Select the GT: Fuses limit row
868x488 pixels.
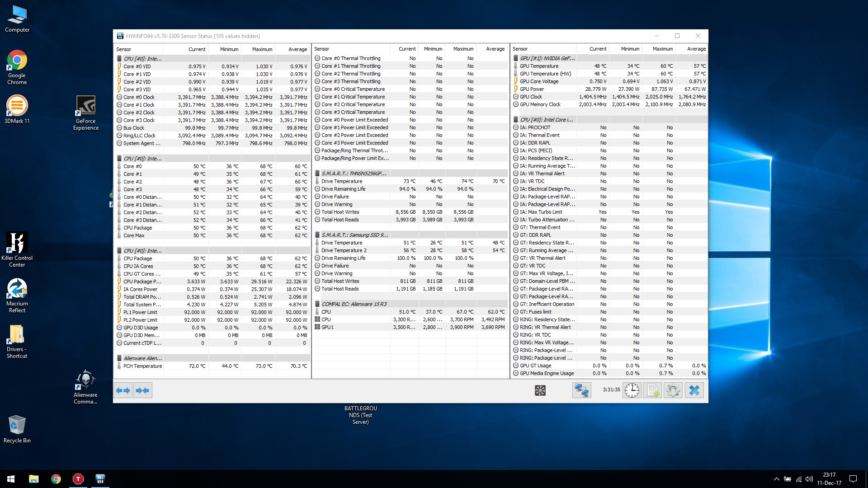point(609,312)
